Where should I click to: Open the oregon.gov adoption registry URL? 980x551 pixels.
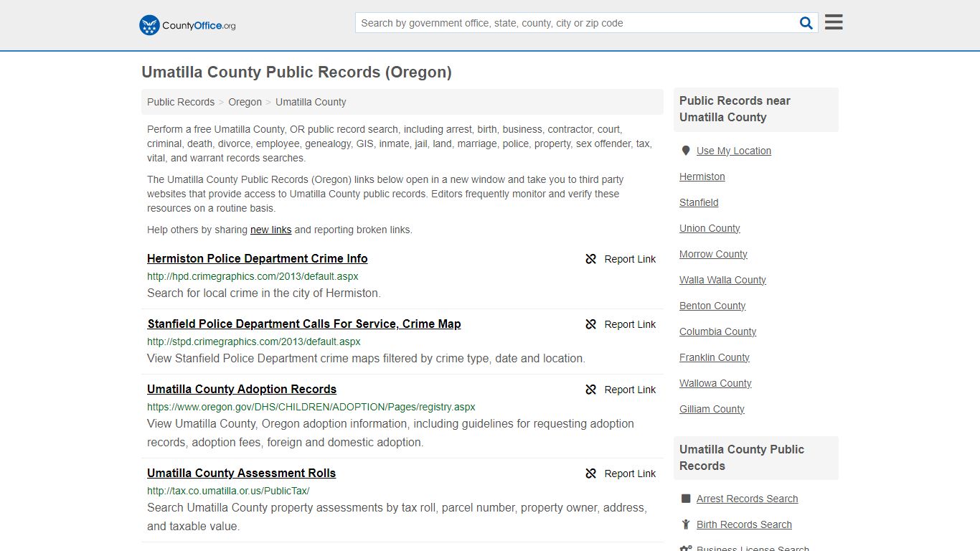pos(311,407)
